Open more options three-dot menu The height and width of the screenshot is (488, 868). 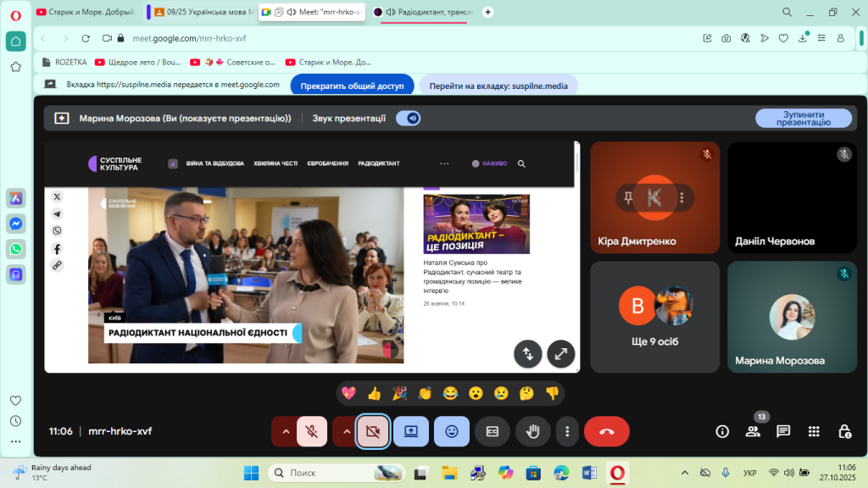(567, 431)
